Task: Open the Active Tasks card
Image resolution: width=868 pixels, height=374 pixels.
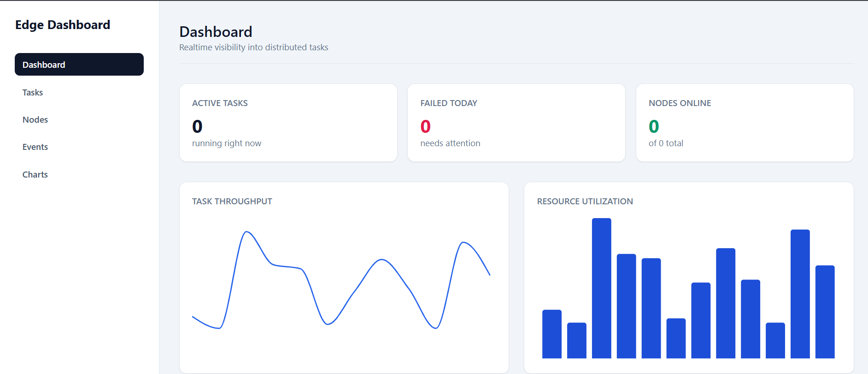Action: tap(288, 123)
